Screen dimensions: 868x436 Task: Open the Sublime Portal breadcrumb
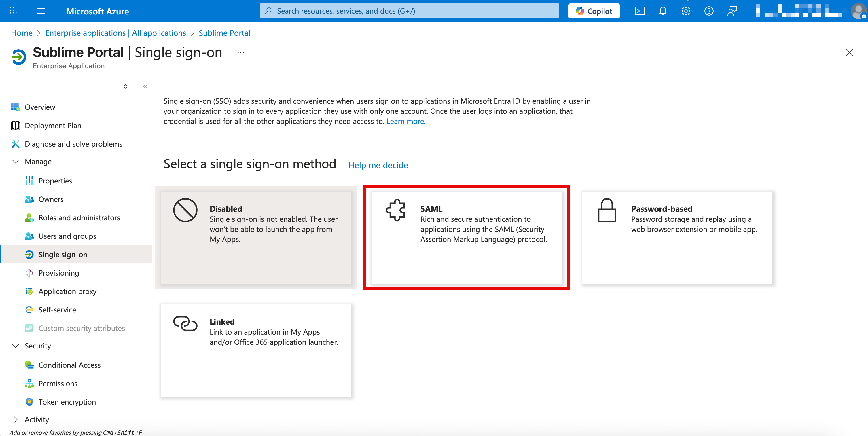(x=224, y=33)
